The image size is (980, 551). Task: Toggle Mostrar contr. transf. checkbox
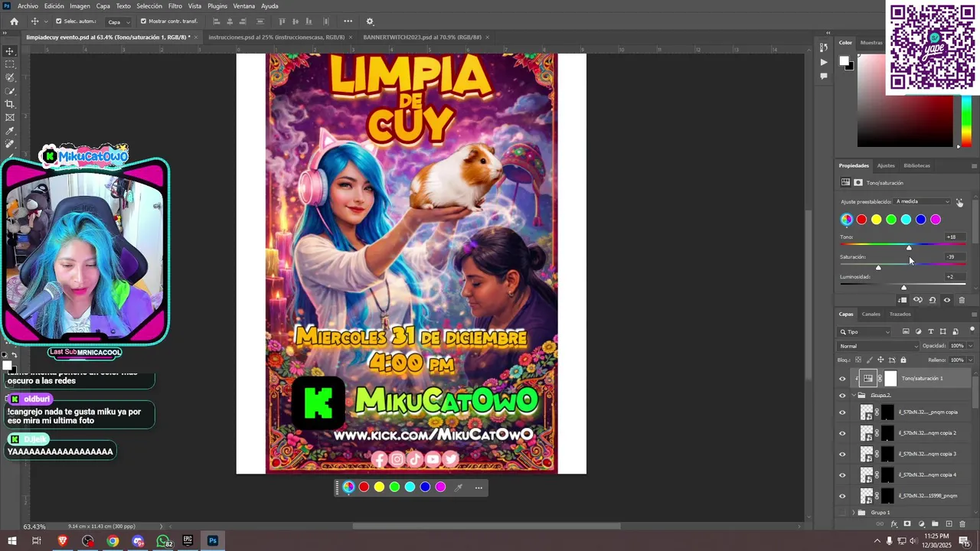tap(143, 21)
